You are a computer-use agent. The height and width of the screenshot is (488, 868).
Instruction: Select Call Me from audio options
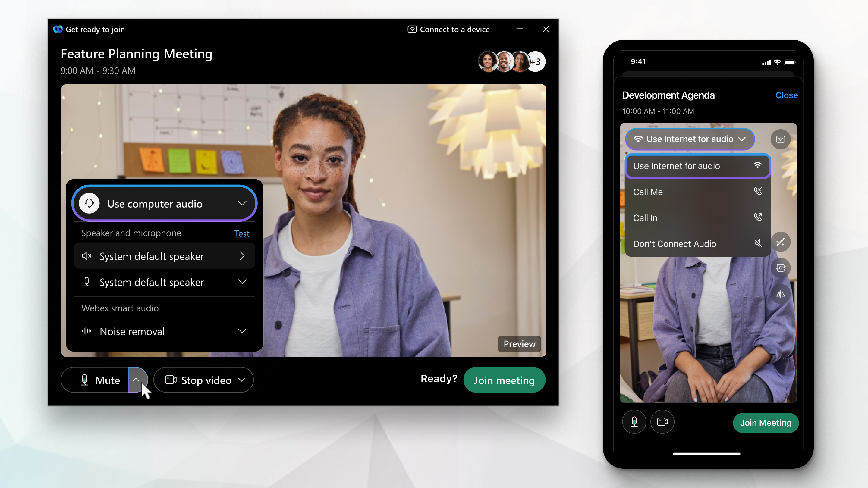pyautogui.click(x=697, y=191)
